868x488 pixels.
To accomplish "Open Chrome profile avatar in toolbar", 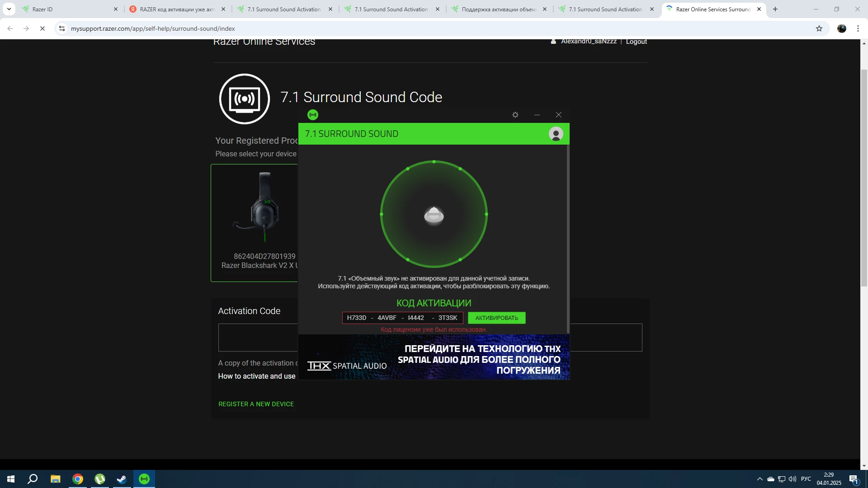I will tap(842, 28).
